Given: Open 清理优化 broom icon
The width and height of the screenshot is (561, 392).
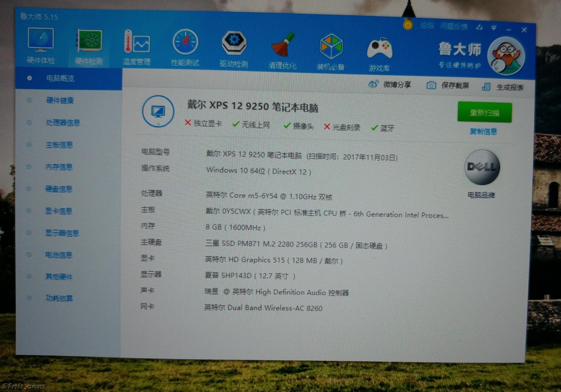Looking at the screenshot, I should [282, 45].
